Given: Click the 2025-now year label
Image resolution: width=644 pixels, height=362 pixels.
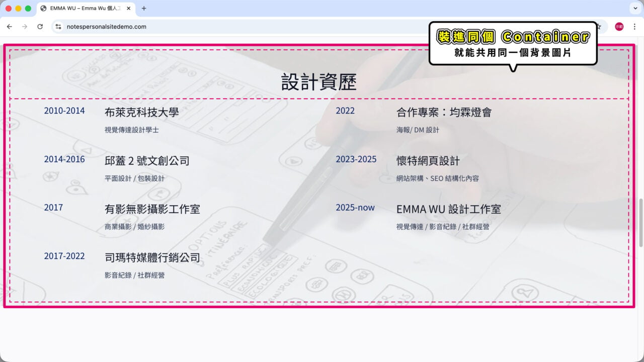Looking at the screenshot, I should click(355, 208).
